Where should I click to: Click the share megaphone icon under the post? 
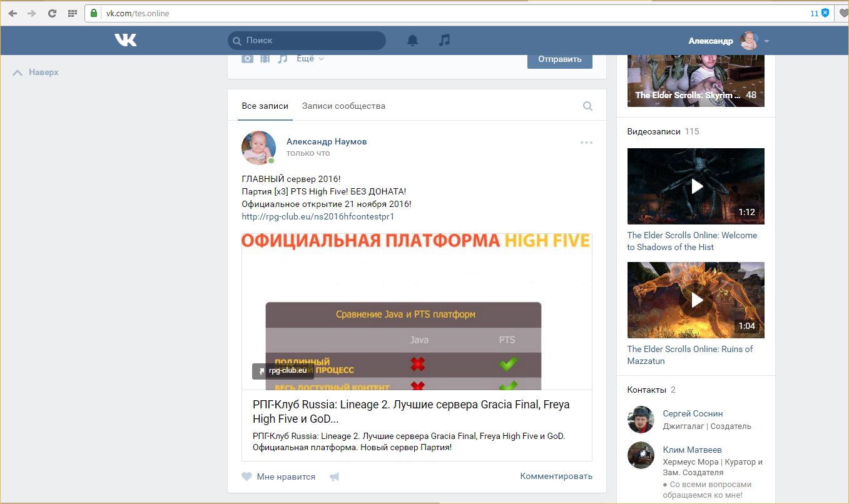point(334,476)
